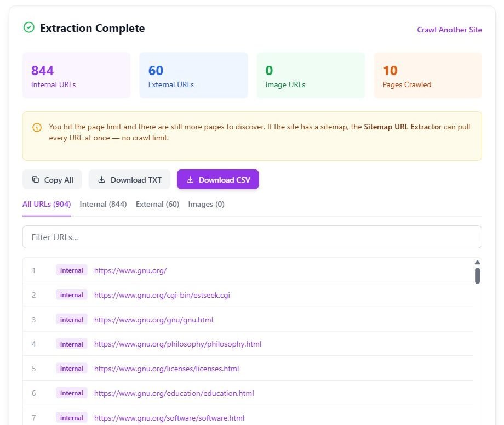
Task: Click the Crawl Another Site link
Action: [x=449, y=30]
